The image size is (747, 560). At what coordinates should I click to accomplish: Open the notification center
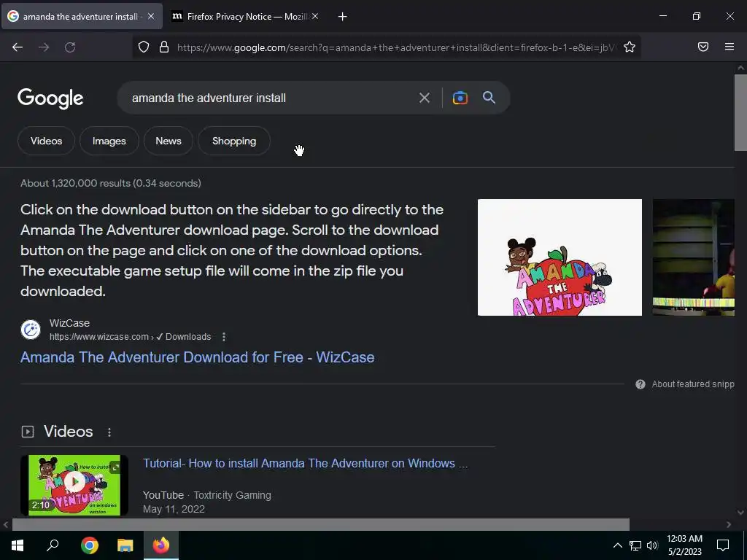tap(723, 545)
